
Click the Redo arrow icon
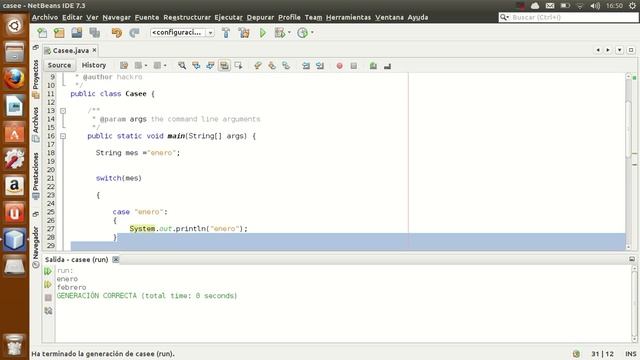pos(134,33)
